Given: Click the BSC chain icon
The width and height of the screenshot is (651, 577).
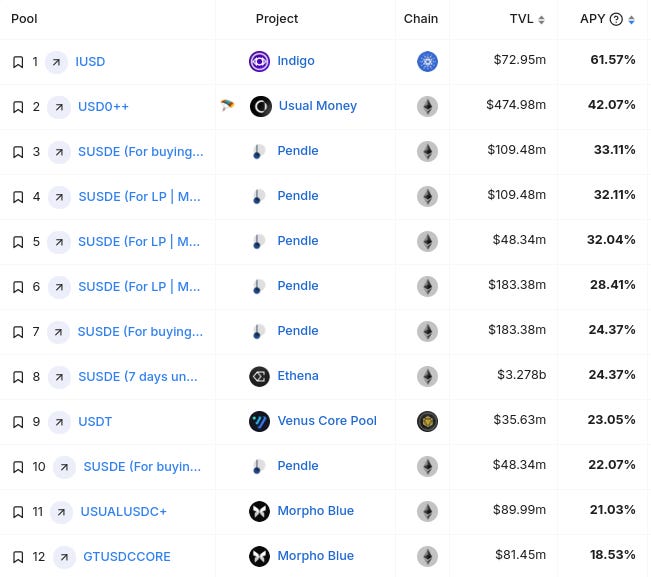Looking at the screenshot, I should 427,421.
